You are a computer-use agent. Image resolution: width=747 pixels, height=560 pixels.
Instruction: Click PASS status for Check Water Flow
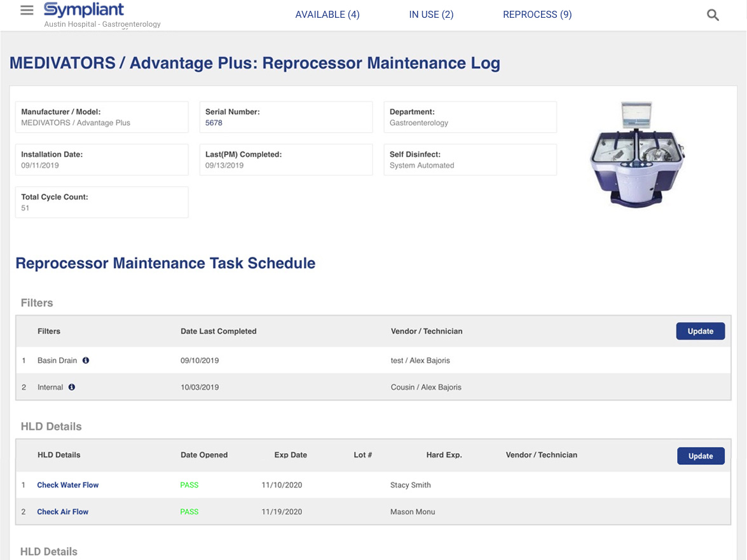tap(189, 485)
